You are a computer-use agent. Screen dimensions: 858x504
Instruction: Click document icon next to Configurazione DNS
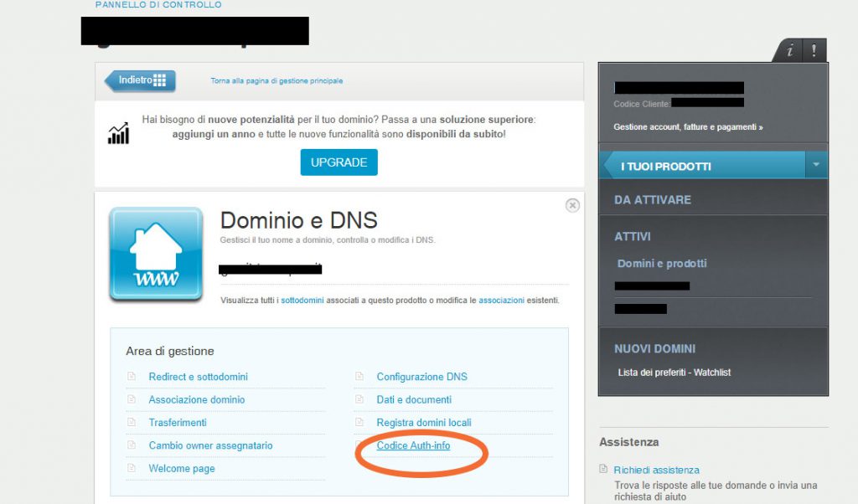359,376
